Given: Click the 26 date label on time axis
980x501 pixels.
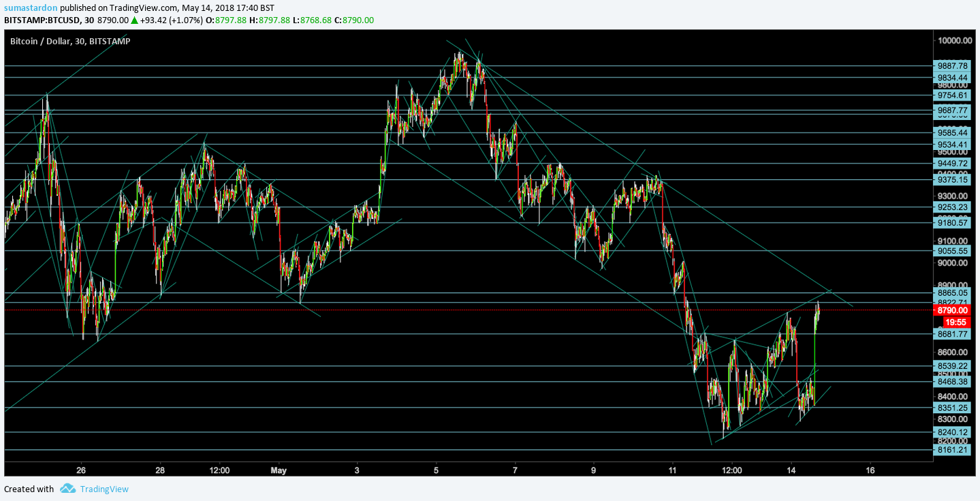Looking at the screenshot, I should click(81, 470).
